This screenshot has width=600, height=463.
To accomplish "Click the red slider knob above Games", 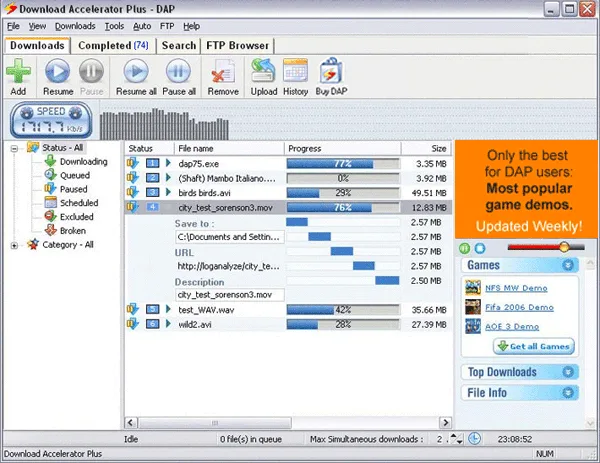I will [x=564, y=247].
